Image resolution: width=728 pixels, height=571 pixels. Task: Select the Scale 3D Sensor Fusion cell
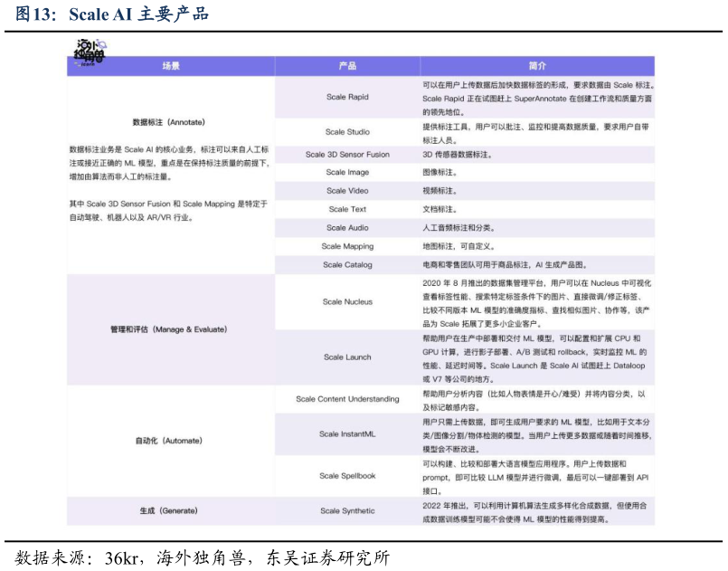(347, 155)
